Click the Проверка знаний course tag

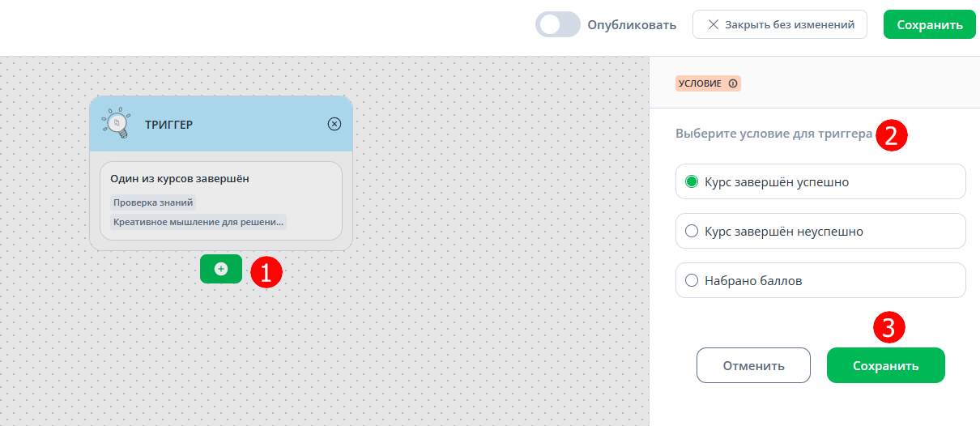(153, 202)
